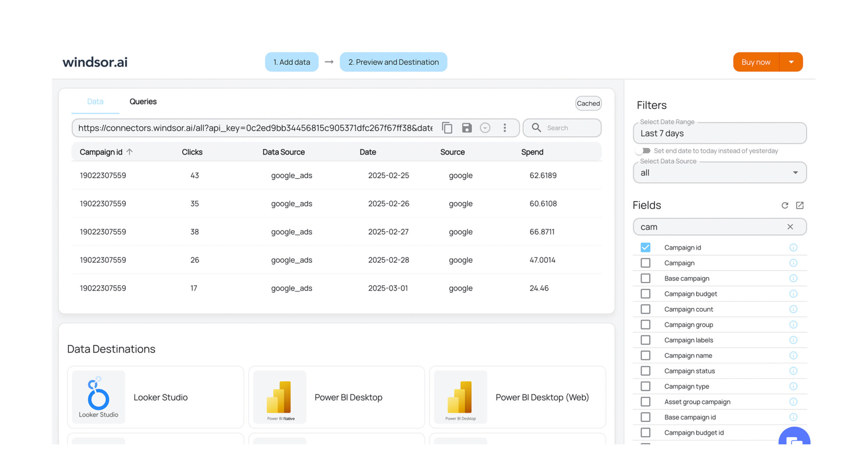This screenshot has width=868, height=464.
Task: Sort by the Spend column header
Action: tap(532, 152)
